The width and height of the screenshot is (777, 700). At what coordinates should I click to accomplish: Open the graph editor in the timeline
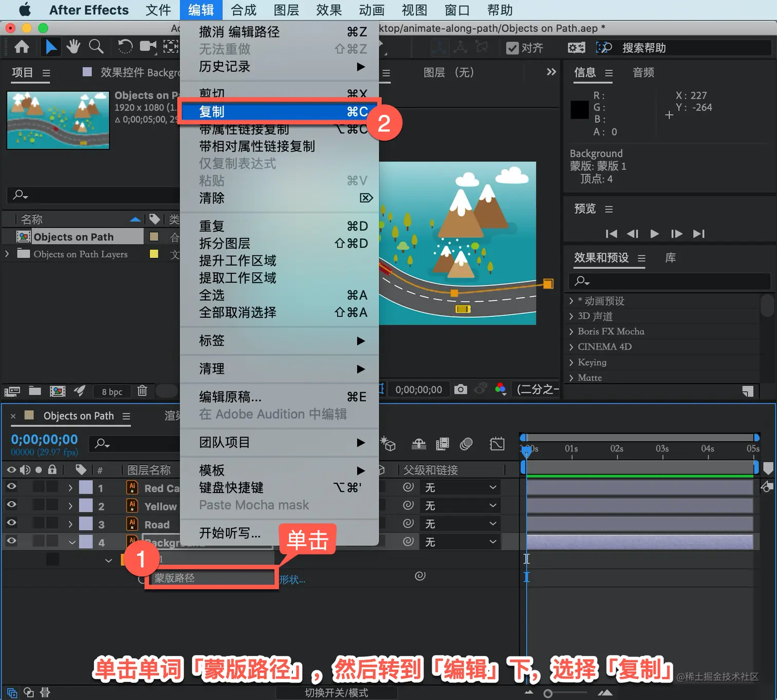point(497,444)
